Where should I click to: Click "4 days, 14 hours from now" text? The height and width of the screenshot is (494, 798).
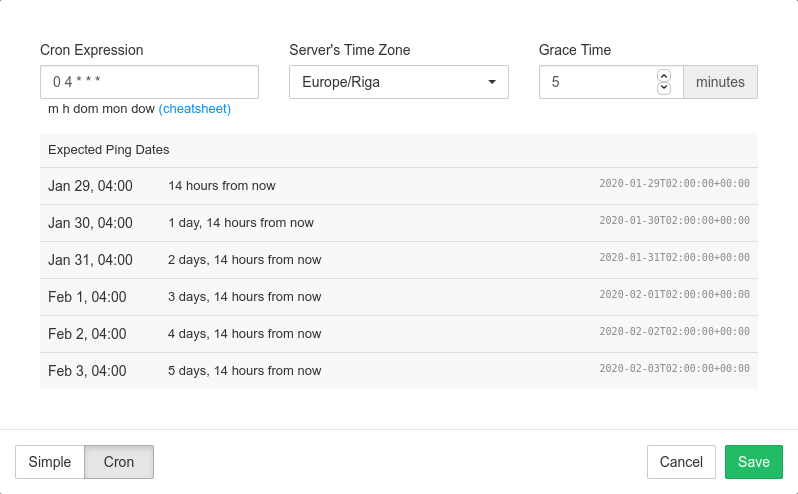244,334
